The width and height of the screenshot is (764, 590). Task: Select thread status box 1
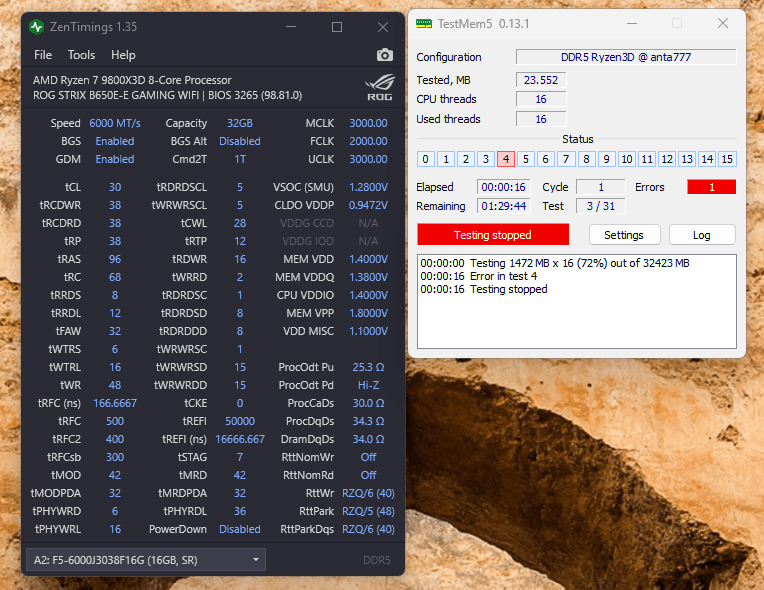(x=446, y=159)
